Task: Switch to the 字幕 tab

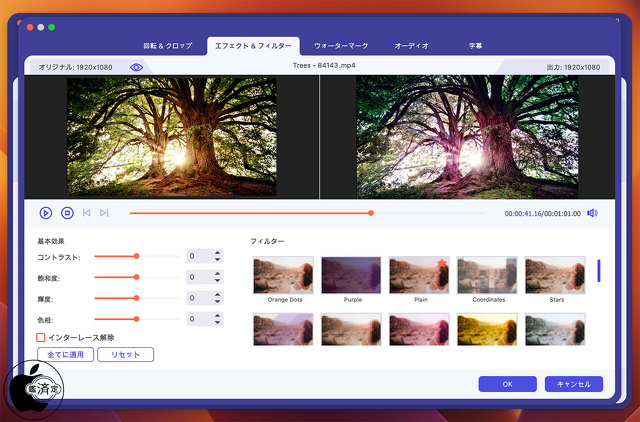Action: [x=475, y=46]
